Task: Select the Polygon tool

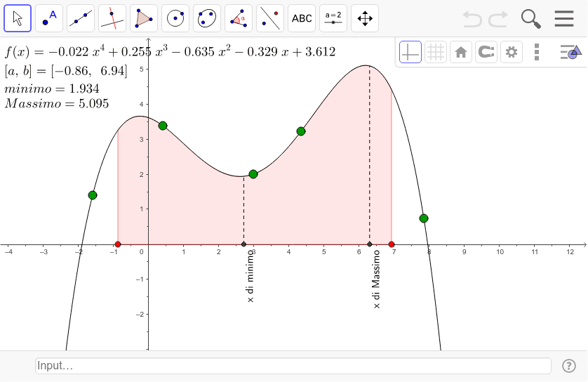Action: pos(144,18)
